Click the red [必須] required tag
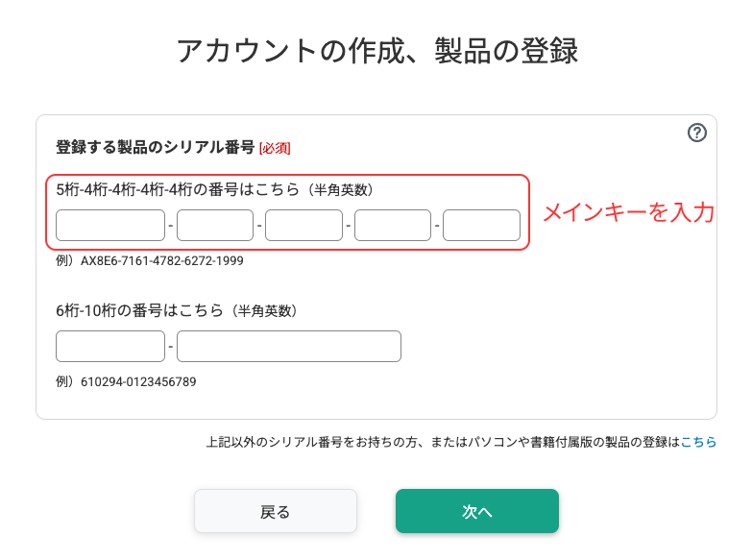The width and height of the screenshot is (752, 560). 275,148
